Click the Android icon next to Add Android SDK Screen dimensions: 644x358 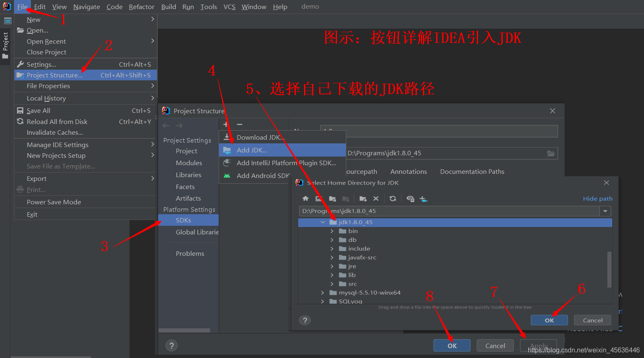227,175
